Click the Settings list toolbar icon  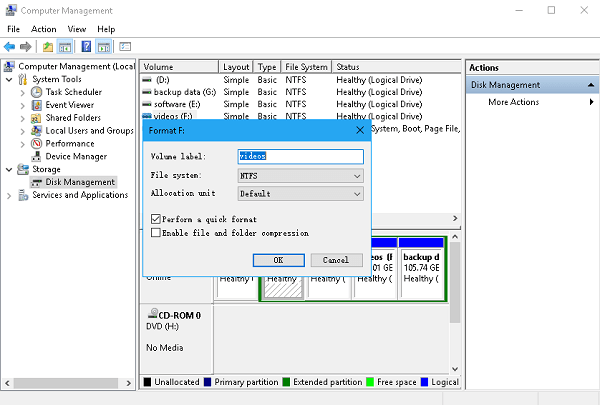125,47
